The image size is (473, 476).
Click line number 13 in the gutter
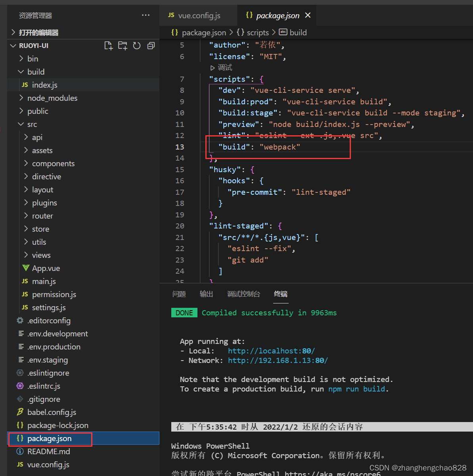[180, 147]
